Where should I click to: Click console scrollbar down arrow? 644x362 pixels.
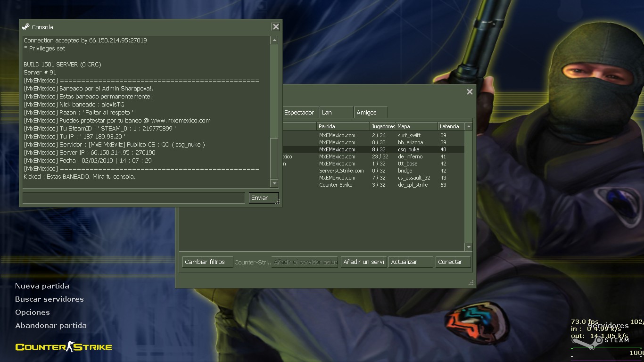274,183
